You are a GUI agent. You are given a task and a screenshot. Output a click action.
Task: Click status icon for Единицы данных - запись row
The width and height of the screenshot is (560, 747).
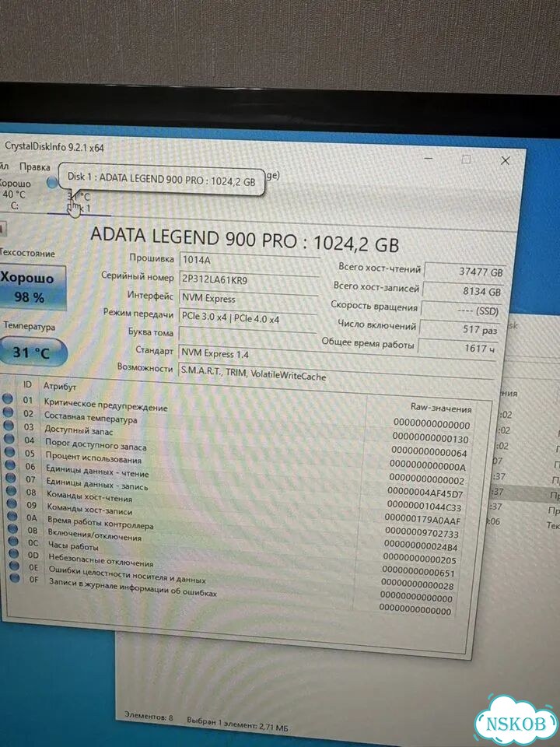point(12,479)
